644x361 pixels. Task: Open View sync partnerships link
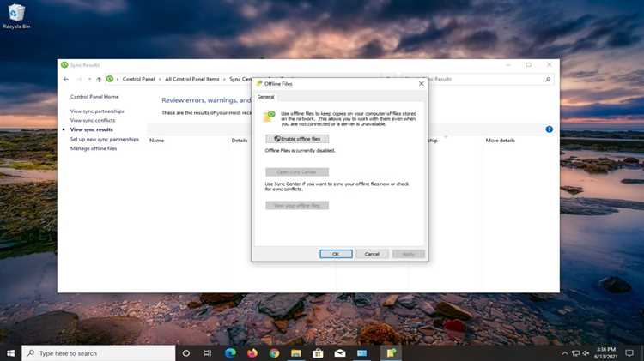[97, 111]
